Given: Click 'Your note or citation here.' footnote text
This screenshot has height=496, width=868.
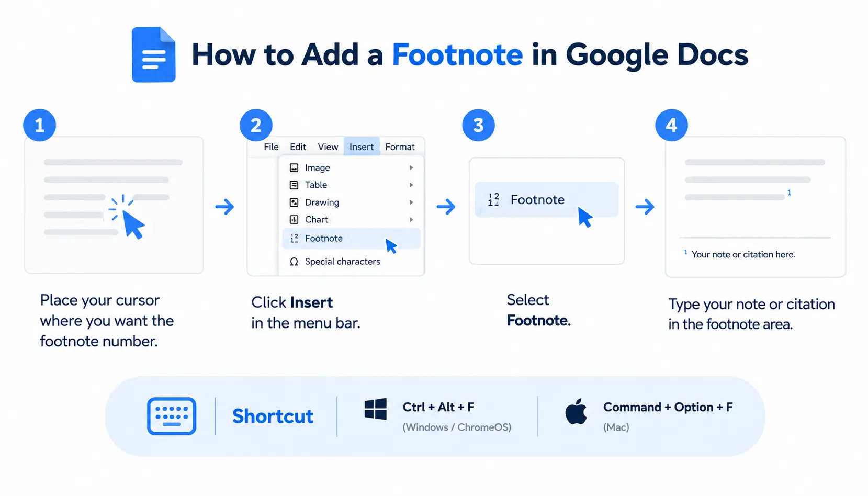Looking at the screenshot, I should tap(743, 254).
